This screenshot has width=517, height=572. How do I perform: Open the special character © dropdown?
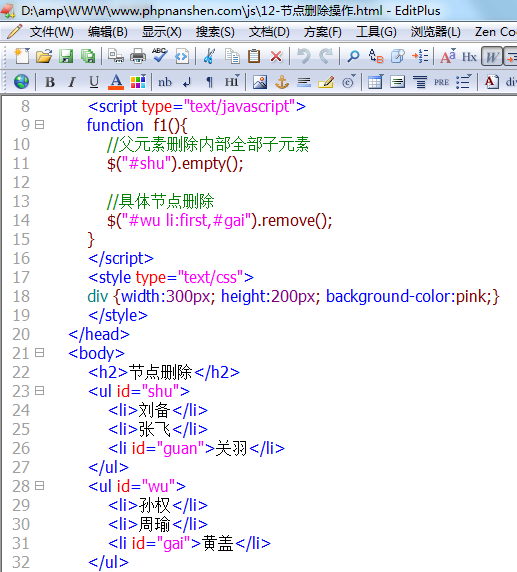348,82
